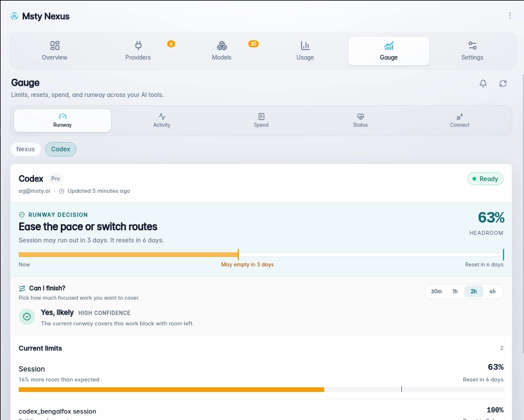Click the HIGH CONFIDENCE label
This screenshot has height=420, width=524.
click(x=104, y=313)
